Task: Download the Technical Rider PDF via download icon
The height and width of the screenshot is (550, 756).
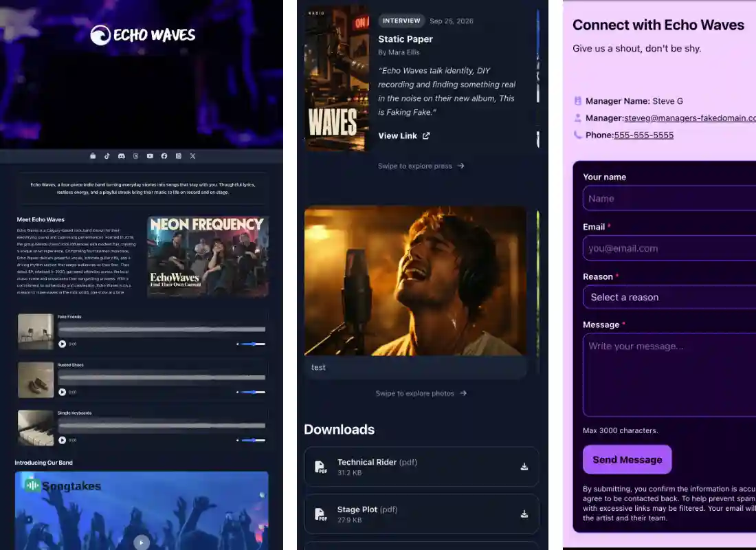Action: pyautogui.click(x=524, y=467)
